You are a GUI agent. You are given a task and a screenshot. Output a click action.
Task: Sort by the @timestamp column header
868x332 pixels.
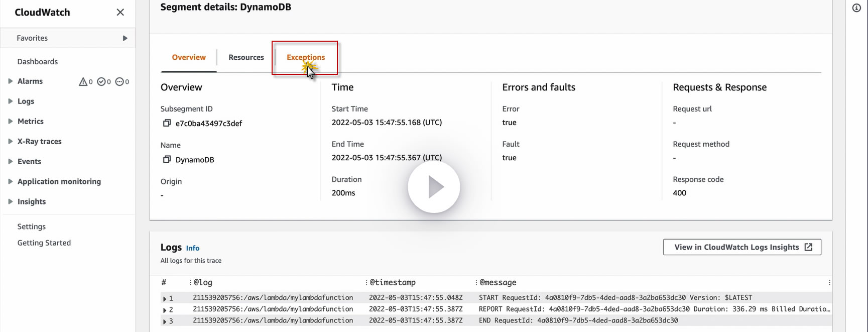point(393,282)
